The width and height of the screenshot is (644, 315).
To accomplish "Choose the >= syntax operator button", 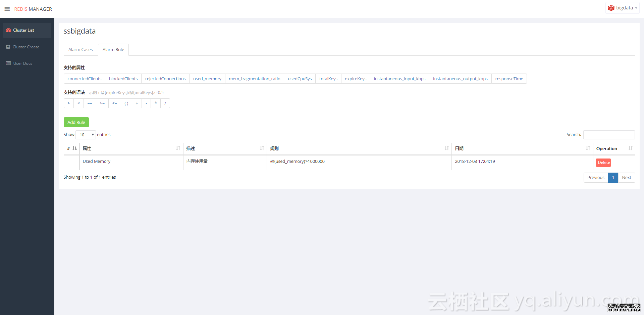I will [102, 103].
